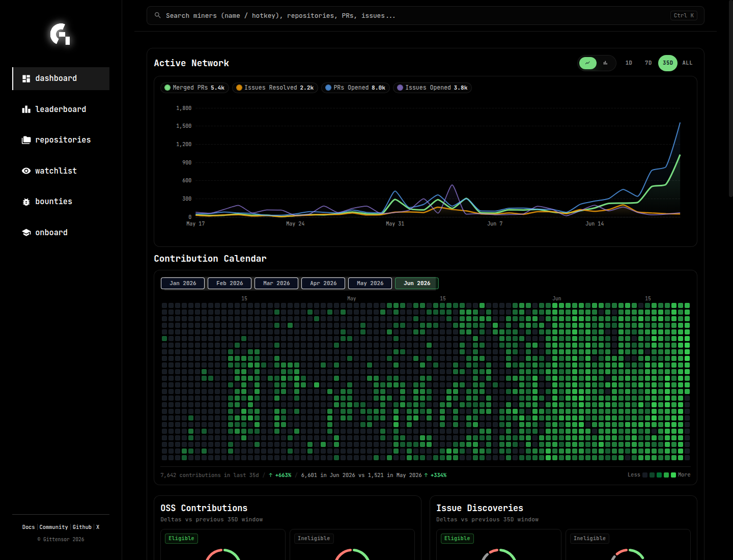Switch chart to bar view
The width and height of the screenshot is (733, 560).
605,63
